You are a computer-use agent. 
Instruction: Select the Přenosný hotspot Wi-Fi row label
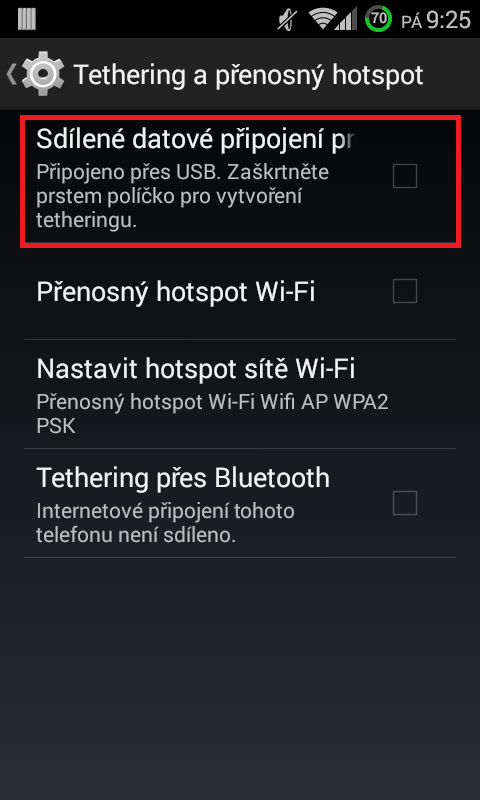click(x=175, y=292)
